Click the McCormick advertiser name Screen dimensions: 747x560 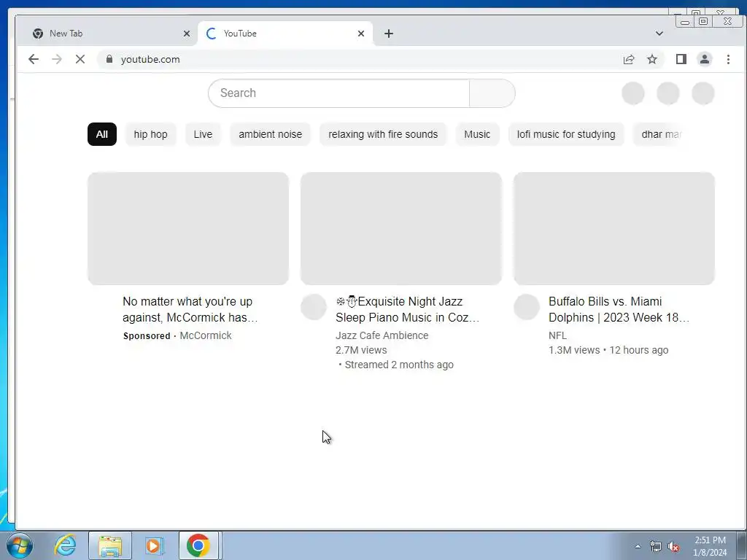[x=205, y=335]
